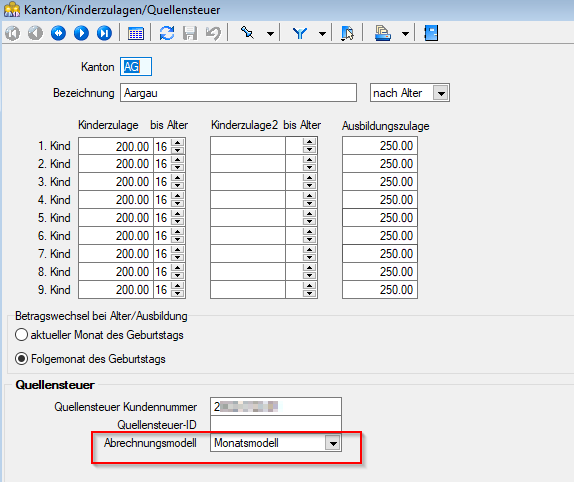Open the printer options arrow
The width and height of the screenshot is (574, 482).
[405, 34]
